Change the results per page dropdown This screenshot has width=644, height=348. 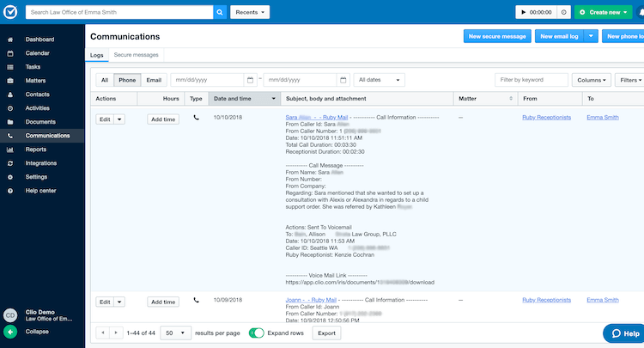click(176, 333)
